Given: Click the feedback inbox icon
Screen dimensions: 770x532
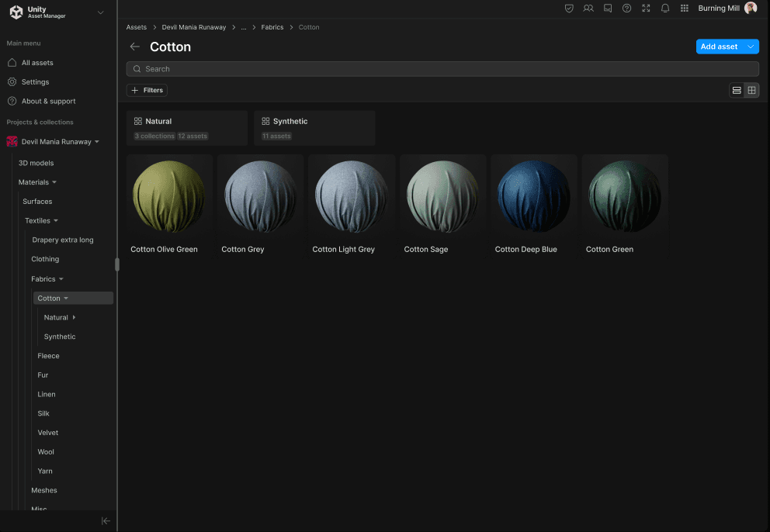Looking at the screenshot, I should 608,9.
